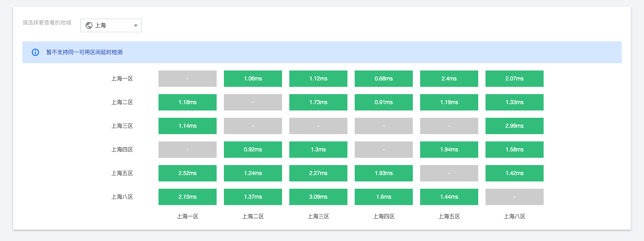
Task: Click the info icon in blue notice
Action: pos(35,52)
